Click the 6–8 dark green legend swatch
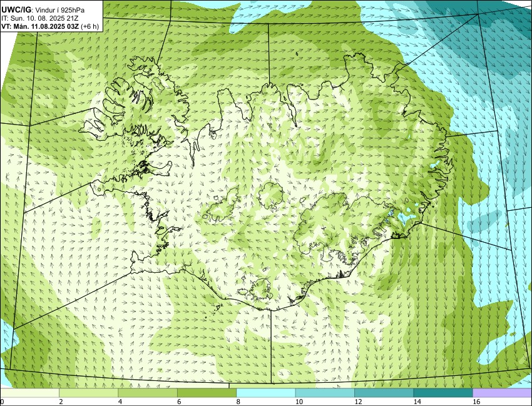This screenshot has height=406, width=532. (207, 393)
